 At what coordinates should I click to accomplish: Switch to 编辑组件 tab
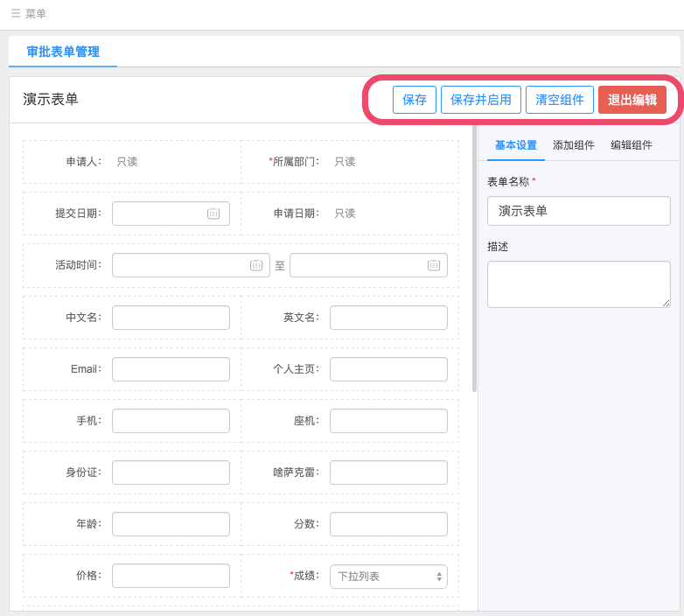pyautogui.click(x=632, y=145)
